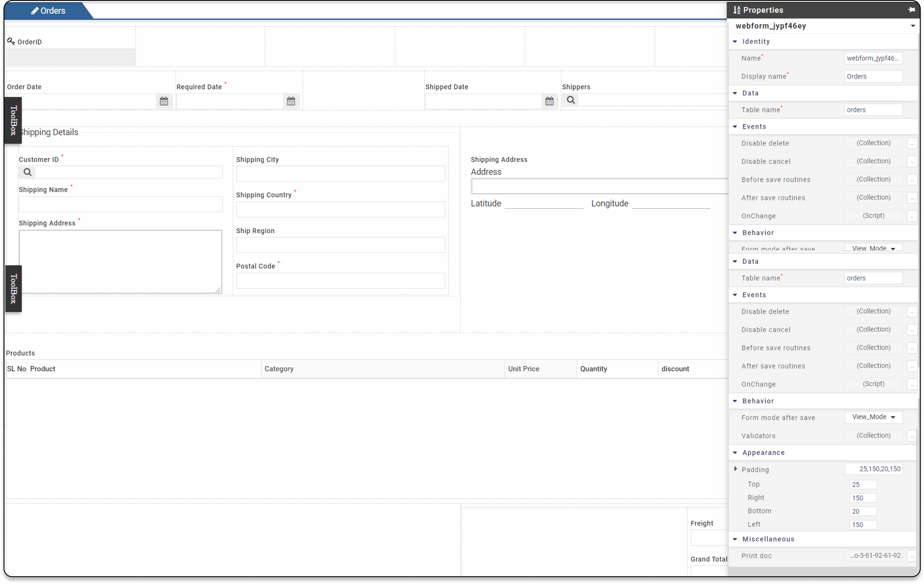
Task: Pin the Properties panel
Action: coord(911,10)
